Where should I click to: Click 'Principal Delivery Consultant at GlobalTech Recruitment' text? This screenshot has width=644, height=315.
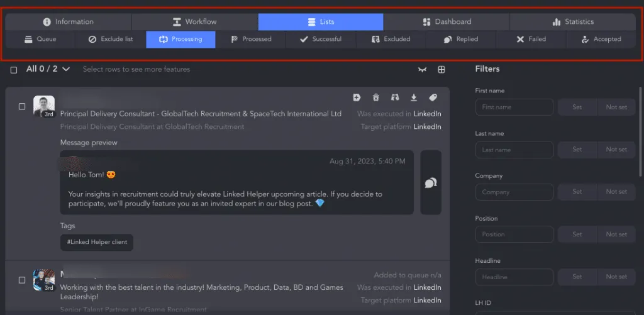152,127
